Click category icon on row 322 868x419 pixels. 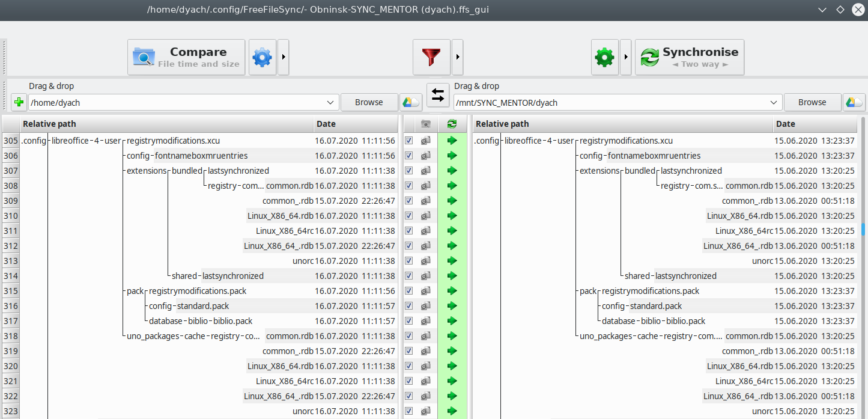pyautogui.click(x=426, y=396)
